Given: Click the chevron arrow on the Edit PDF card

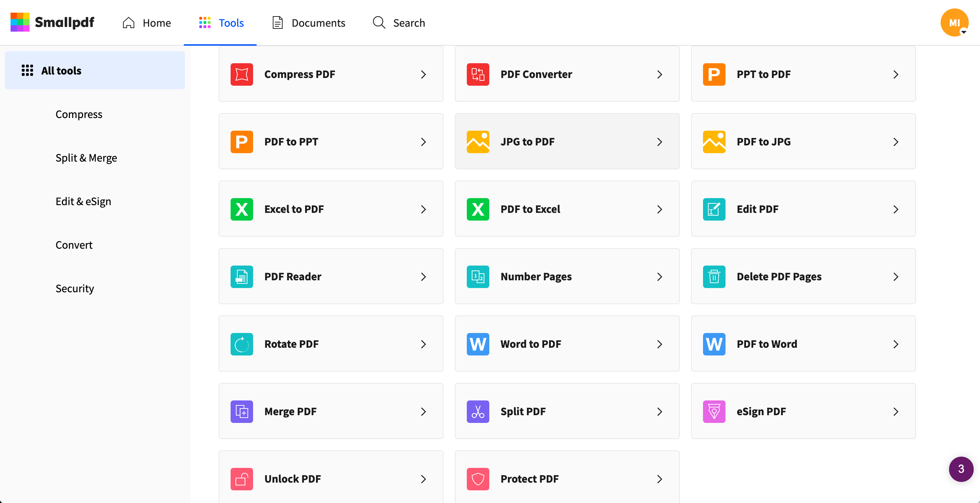Looking at the screenshot, I should point(896,209).
